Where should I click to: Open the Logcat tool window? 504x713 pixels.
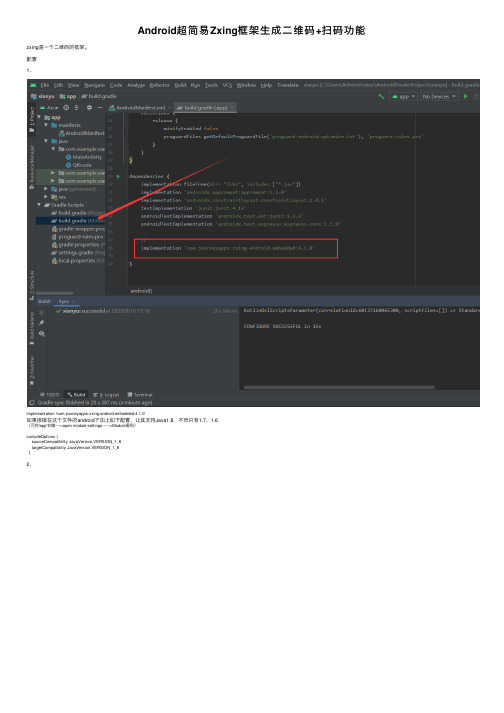click(106, 395)
